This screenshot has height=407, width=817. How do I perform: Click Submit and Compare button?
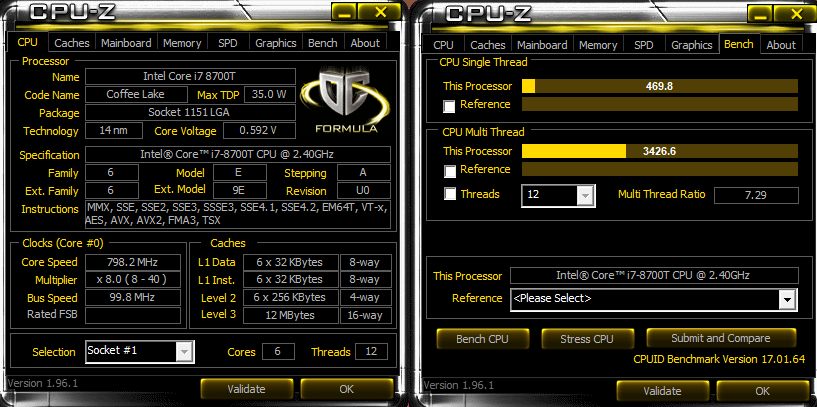tap(721, 338)
